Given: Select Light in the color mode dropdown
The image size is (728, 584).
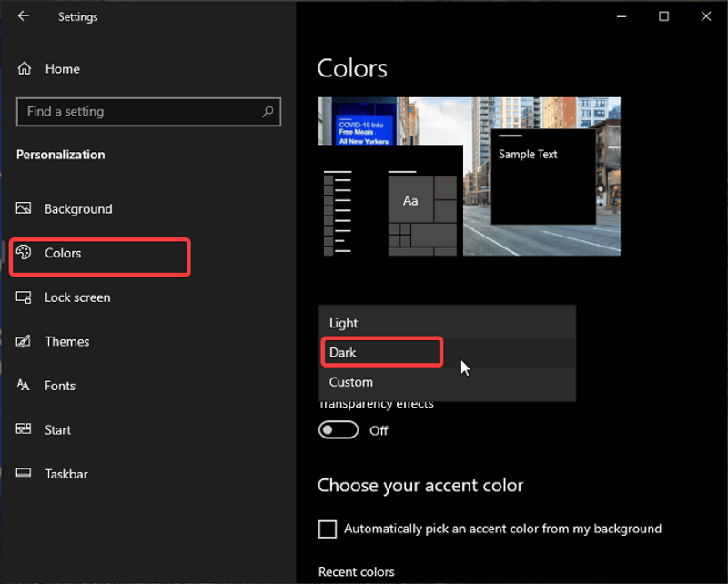Looking at the screenshot, I should coord(447,323).
